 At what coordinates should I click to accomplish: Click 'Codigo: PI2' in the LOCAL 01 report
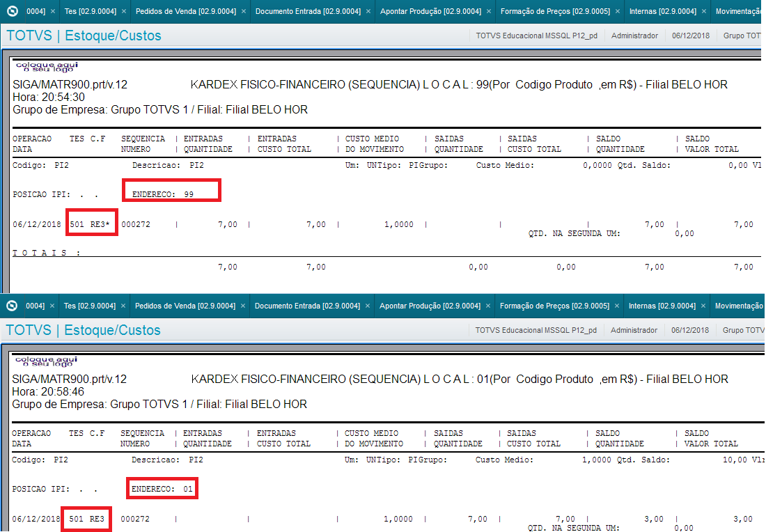tap(40, 460)
